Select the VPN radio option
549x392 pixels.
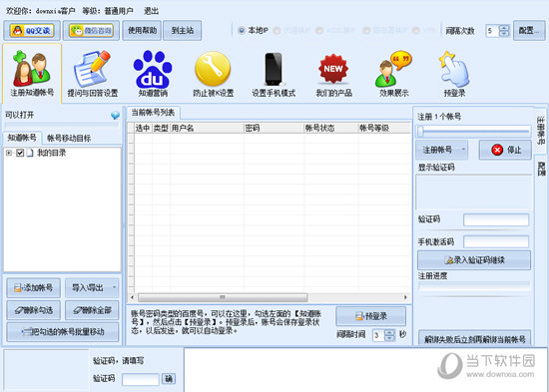(x=416, y=31)
